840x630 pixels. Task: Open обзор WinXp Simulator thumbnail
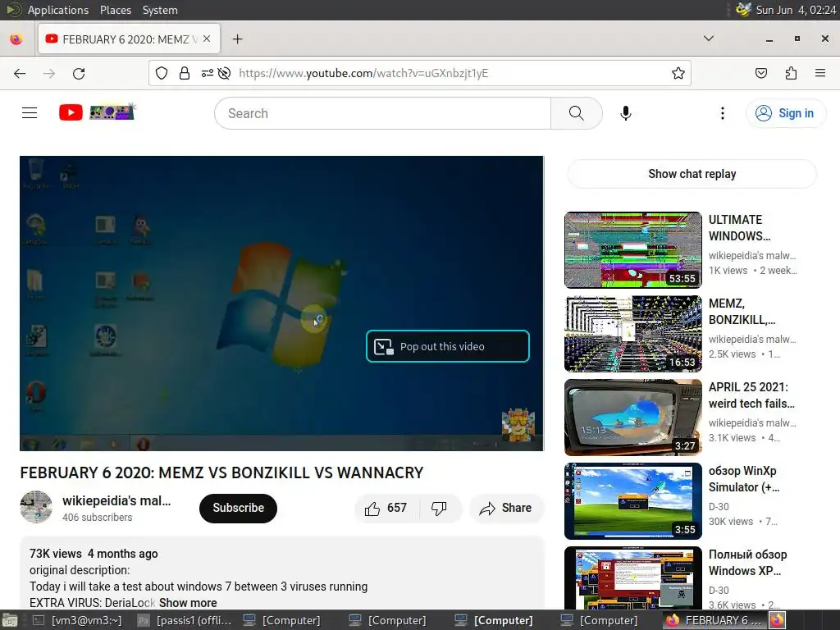[632, 501]
